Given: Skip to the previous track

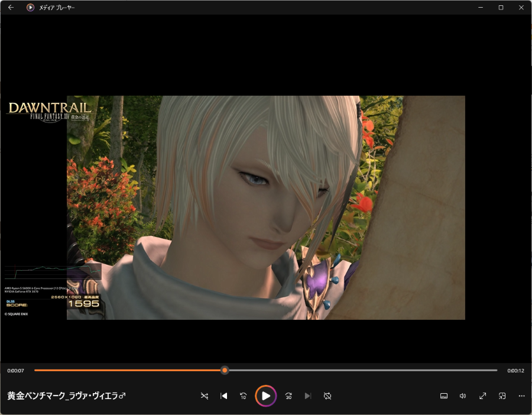Looking at the screenshot, I should [223, 395].
